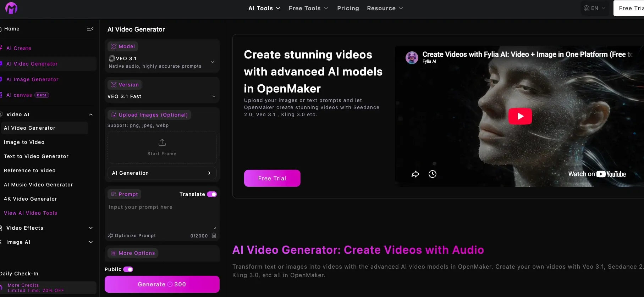Toggle the Public switch
This screenshot has height=297, width=644.
point(128,269)
